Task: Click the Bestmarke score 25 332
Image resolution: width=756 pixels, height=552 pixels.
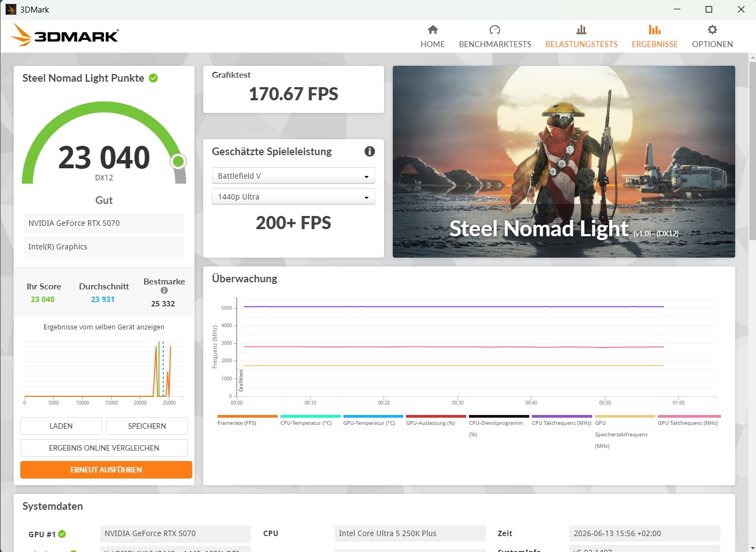Action: 163,304
